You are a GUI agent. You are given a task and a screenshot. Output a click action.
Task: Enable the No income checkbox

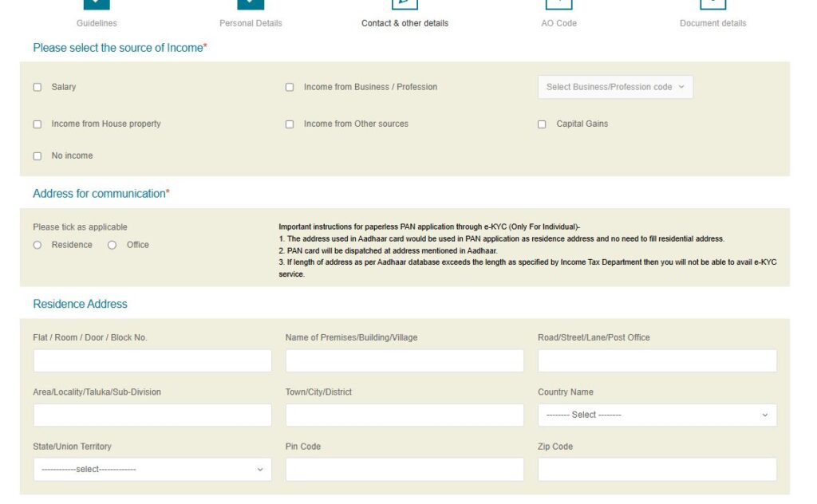pos(37,156)
